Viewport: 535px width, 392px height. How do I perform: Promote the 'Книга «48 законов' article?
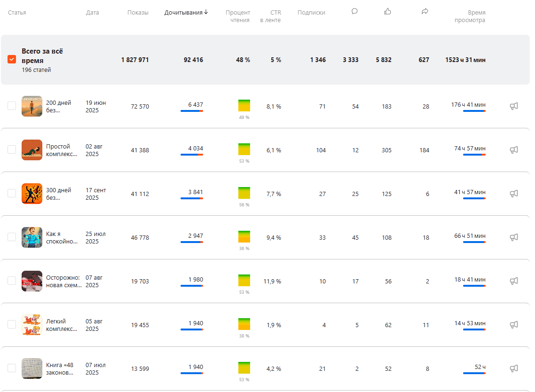tap(514, 368)
